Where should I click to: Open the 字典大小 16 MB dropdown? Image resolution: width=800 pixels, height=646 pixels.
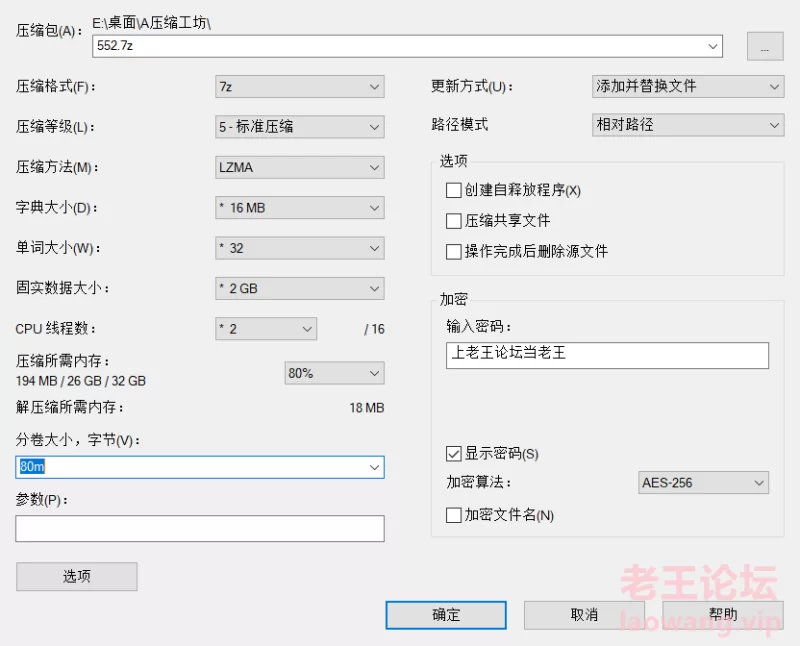pyautogui.click(x=299, y=208)
